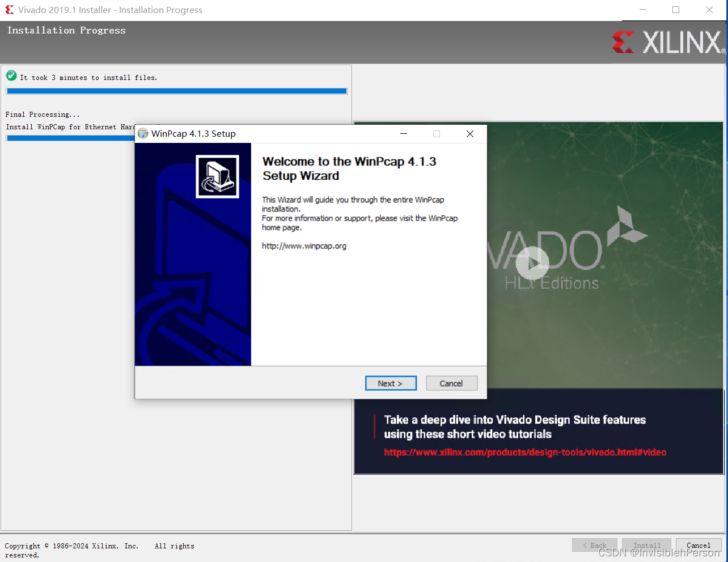Open the xilinx.com Vivado video tutorials link
The height and width of the screenshot is (562, 728).
[x=525, y=452]
